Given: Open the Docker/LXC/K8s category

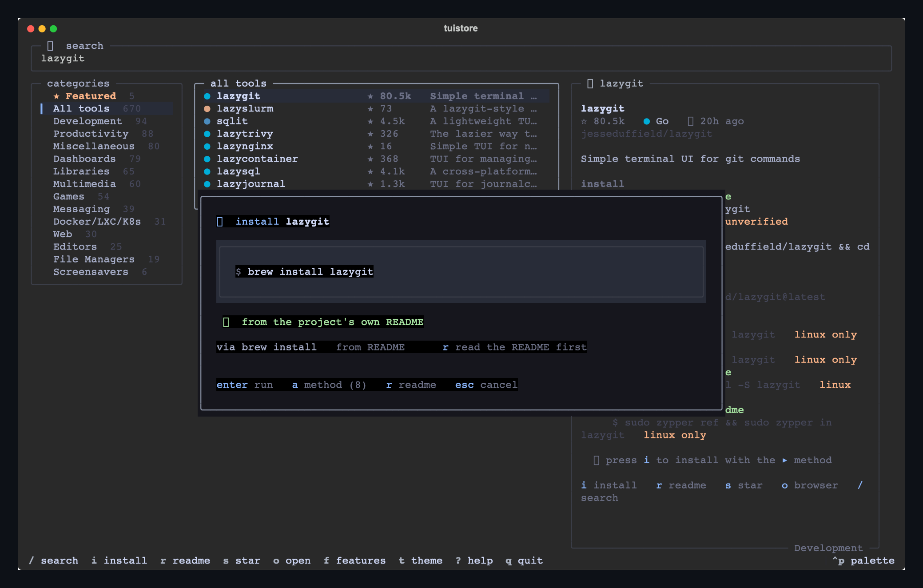Looking at the screenshot, I should [x=107, y=222].
